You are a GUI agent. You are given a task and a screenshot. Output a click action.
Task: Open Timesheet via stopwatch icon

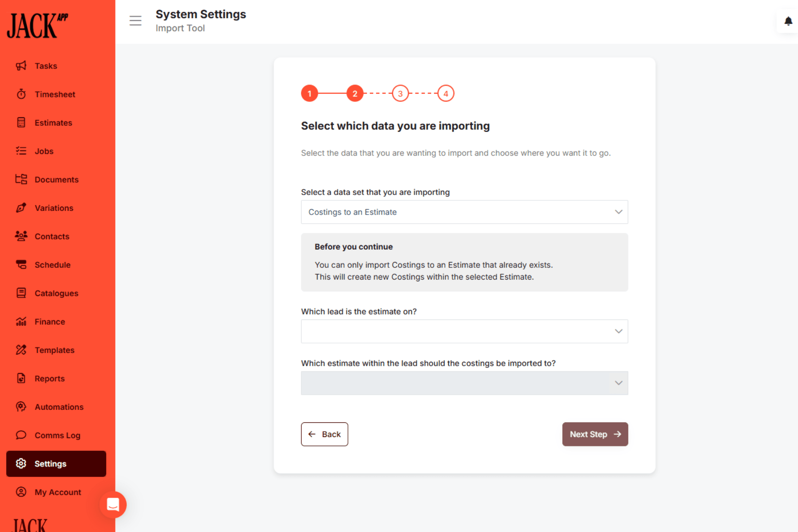pos(21,94)
